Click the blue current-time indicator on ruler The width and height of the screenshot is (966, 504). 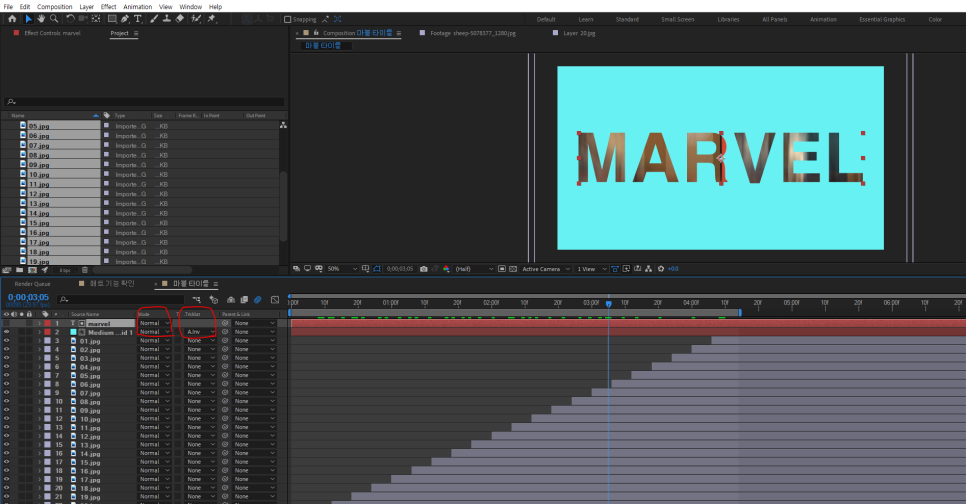pyautogui.click(x=609, y=304)
